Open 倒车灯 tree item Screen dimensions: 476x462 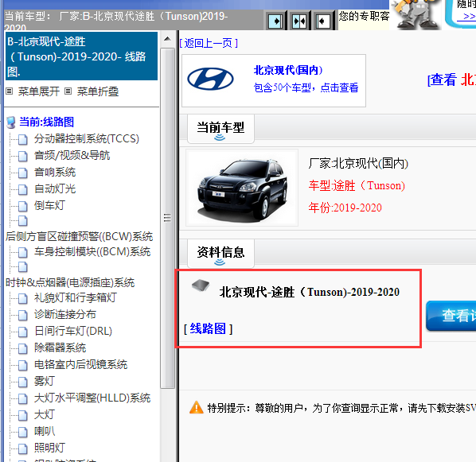(x=49, y=205)
